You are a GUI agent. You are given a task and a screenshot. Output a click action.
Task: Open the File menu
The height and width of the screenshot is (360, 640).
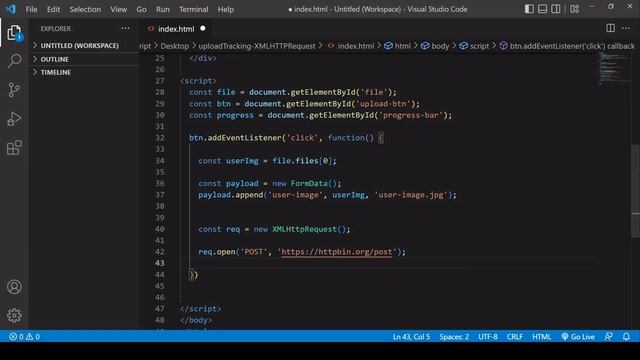point(31,9)
